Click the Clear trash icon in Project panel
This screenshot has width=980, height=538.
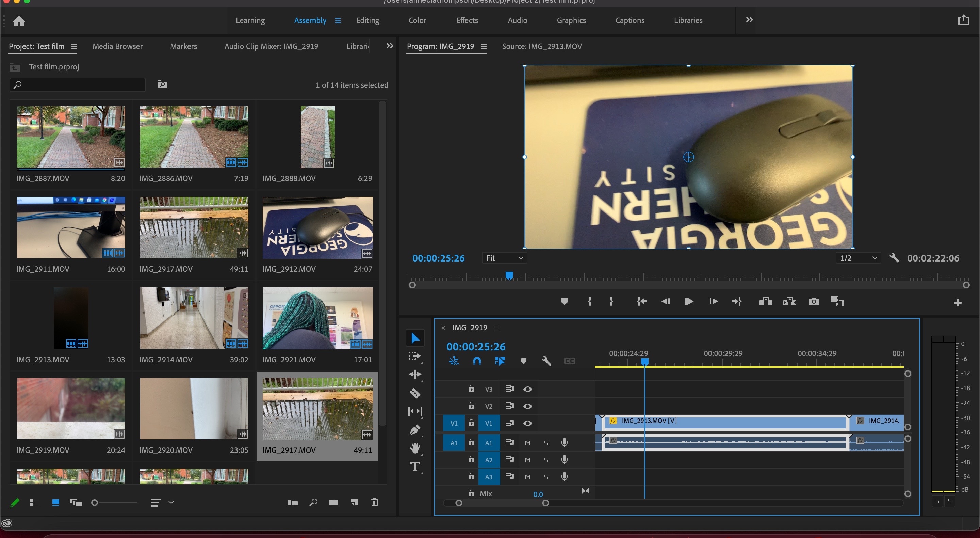(374, 502)
